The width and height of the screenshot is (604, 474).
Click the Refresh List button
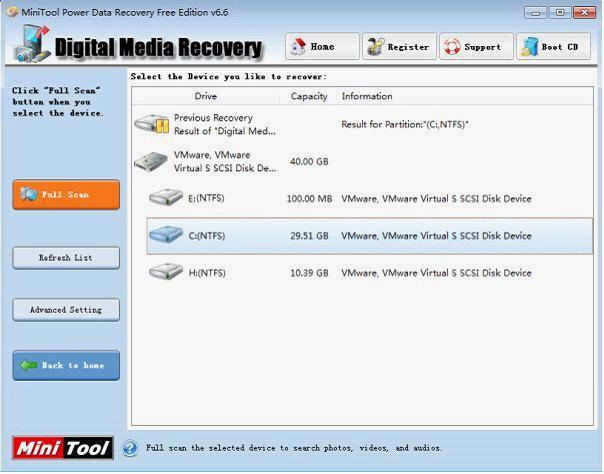[x=66, y=258]
